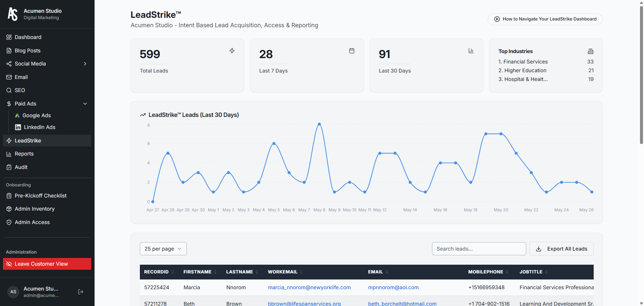Click the Apr 28 data point on chart

pos(168,153)
